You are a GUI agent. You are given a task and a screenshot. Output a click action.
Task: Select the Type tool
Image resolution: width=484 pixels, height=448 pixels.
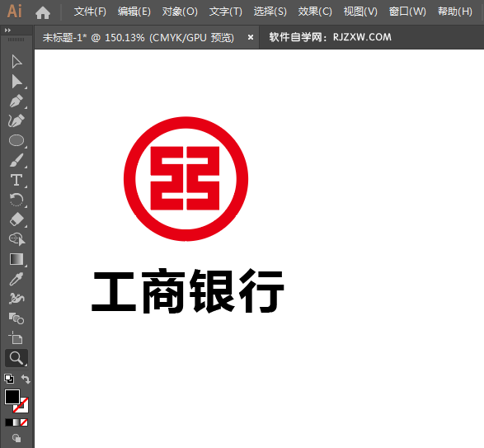(x=16, y=180)
